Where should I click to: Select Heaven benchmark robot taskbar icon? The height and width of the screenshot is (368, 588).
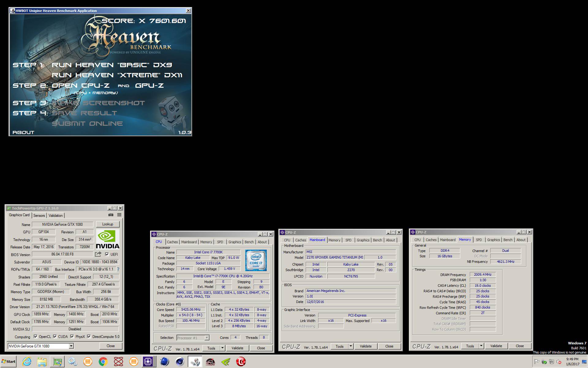point(195,362)
